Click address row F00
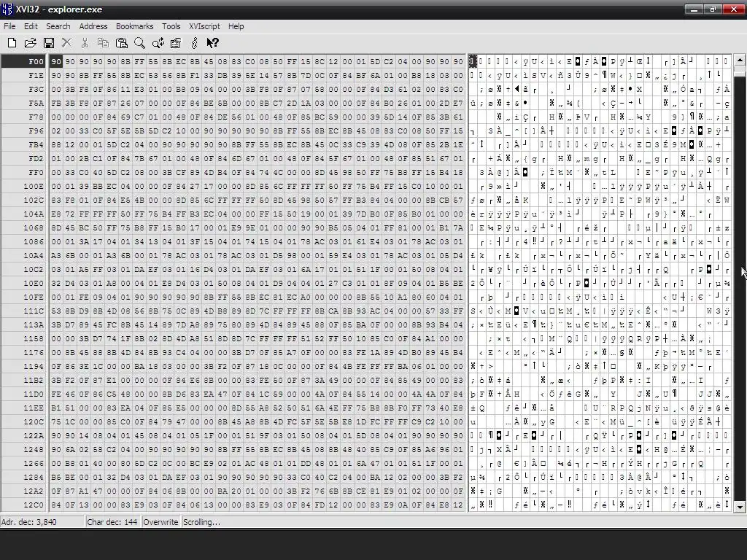The height and width of the screenshot is (560, 747). (x=24, y=61)
